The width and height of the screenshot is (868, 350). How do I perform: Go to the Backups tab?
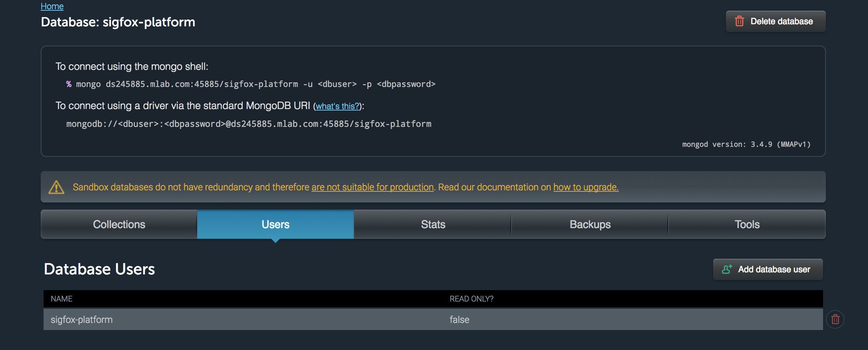tap(590, 224)
